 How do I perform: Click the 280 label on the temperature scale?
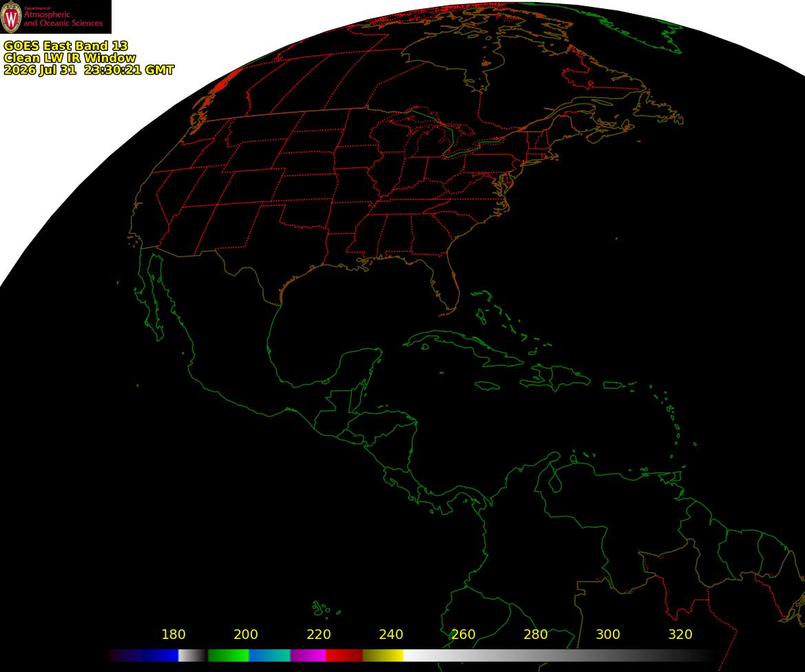coord(536,635)
